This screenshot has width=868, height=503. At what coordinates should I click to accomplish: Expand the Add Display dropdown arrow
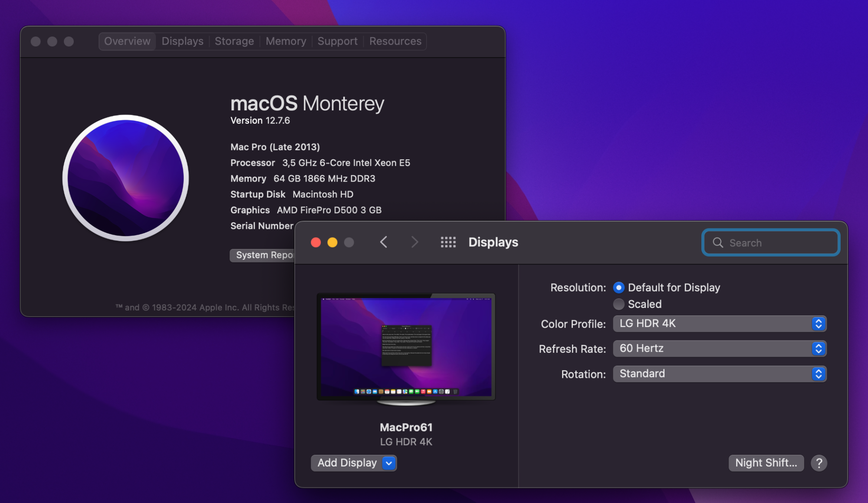(x=389, y=463)
